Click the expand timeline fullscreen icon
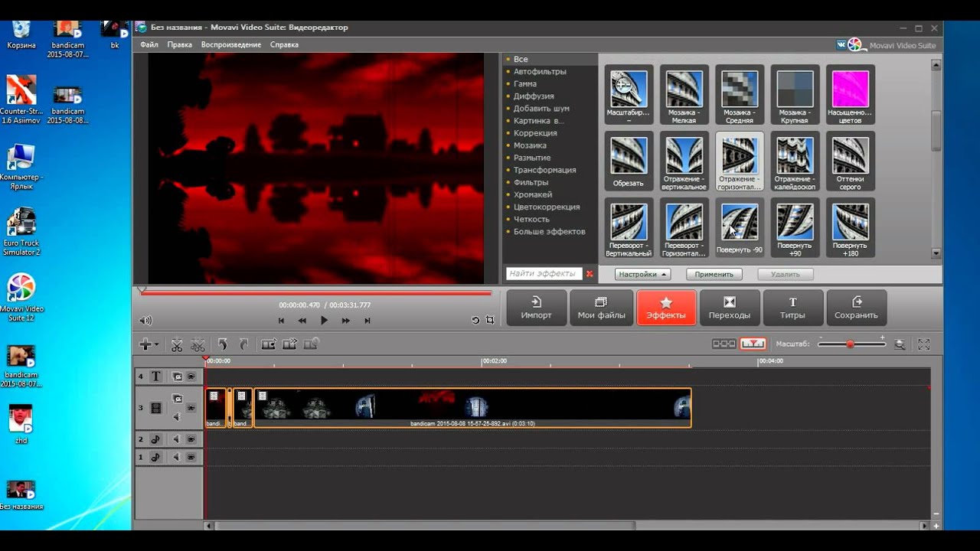Viewport: 980px width, 551px height. pos(924,344)
